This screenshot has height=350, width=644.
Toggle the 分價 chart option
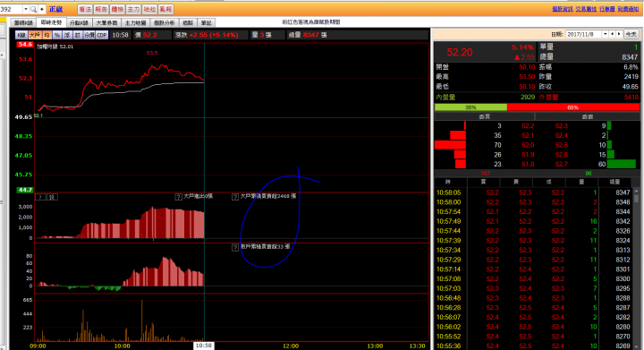tap(89, 35)
